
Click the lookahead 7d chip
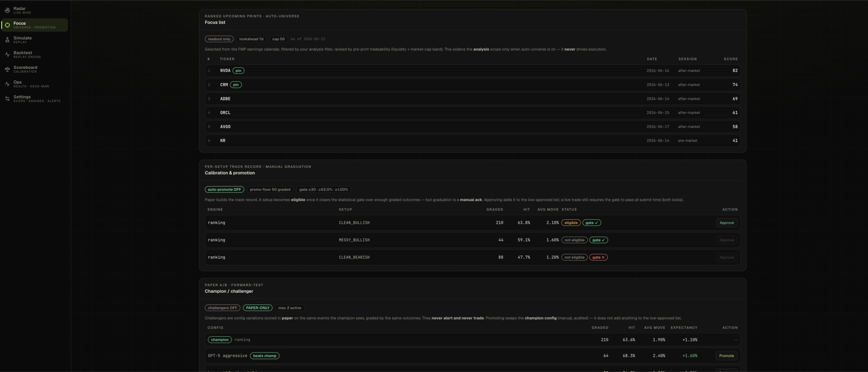(251, 39)
